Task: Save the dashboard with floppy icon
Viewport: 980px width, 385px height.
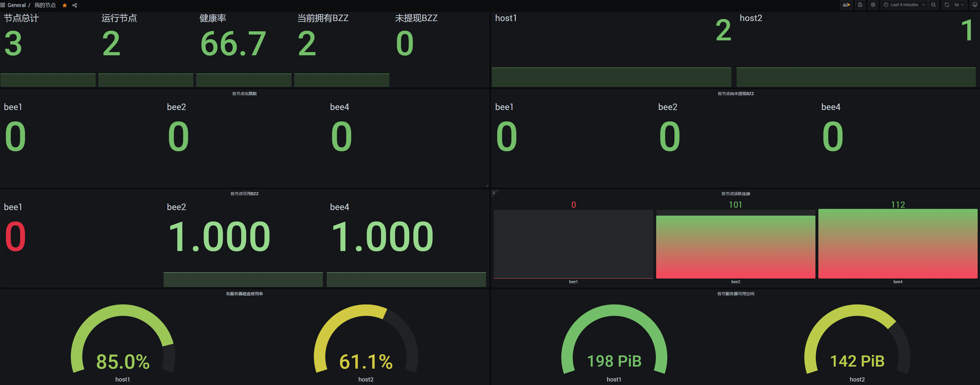Action: [860, 5]
